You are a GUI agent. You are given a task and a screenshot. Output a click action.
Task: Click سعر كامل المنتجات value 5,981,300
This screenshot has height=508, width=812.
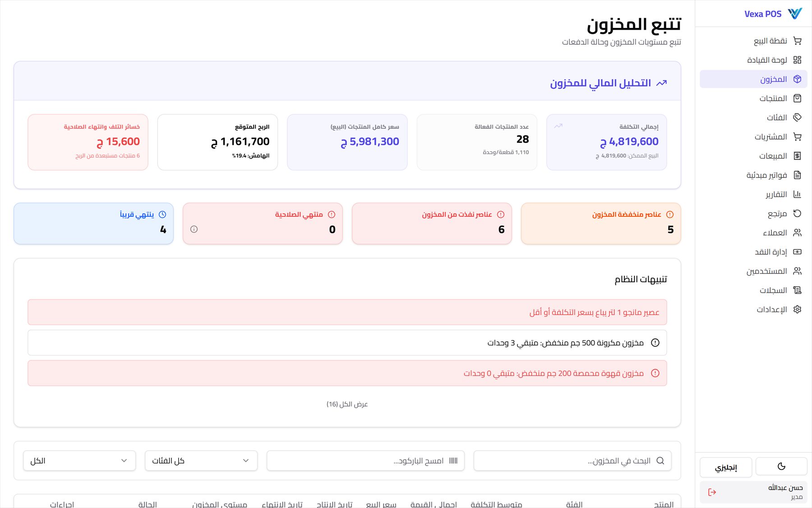pos(370,142)
